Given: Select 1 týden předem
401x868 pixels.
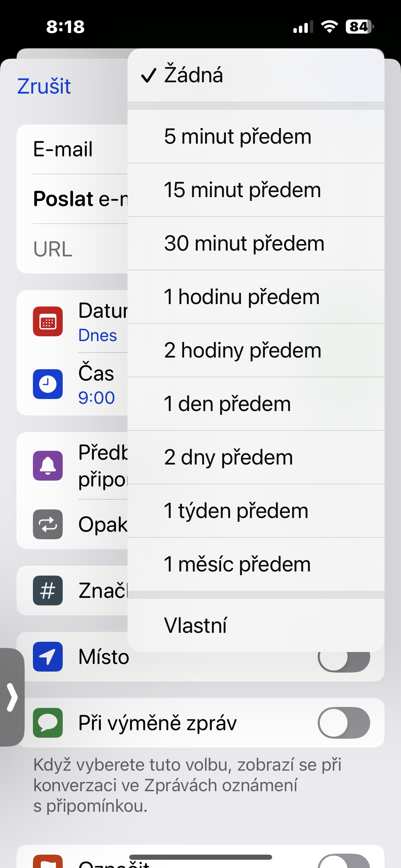Looking at the screenshot, I should tap(256, 511).
